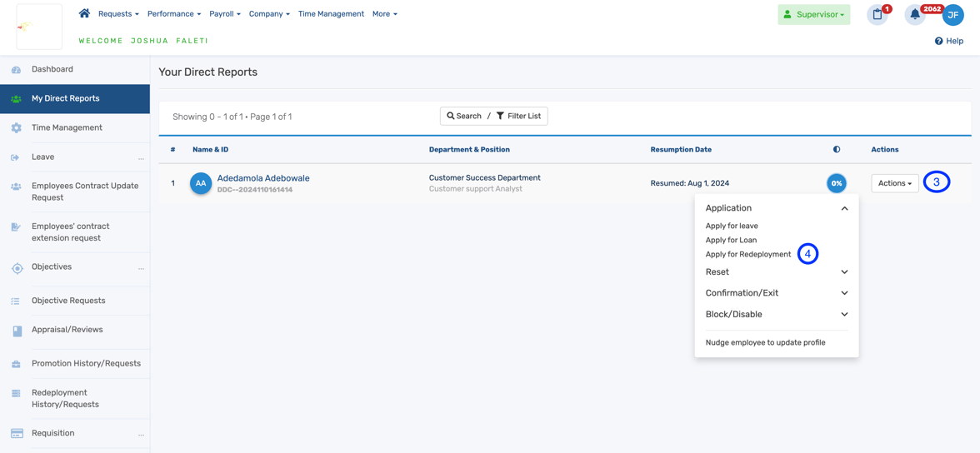Open the JF user avatar menu

click(x=952, y=15)
